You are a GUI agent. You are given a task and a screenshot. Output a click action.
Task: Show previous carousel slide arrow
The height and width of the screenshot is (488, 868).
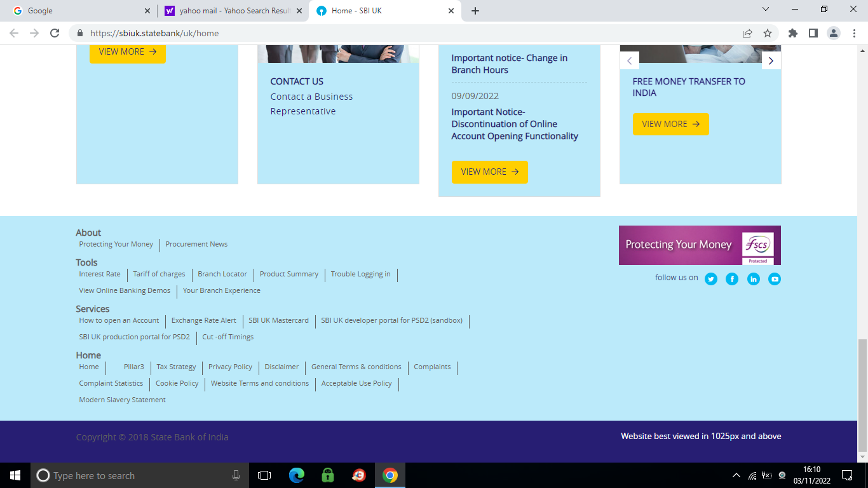[629, 60]
